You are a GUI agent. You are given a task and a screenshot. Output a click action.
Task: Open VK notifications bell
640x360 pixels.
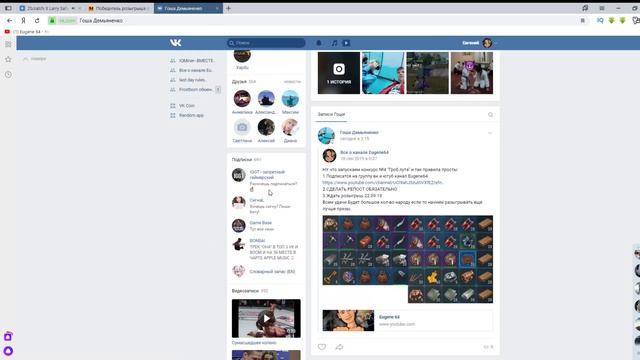(319, 43)
